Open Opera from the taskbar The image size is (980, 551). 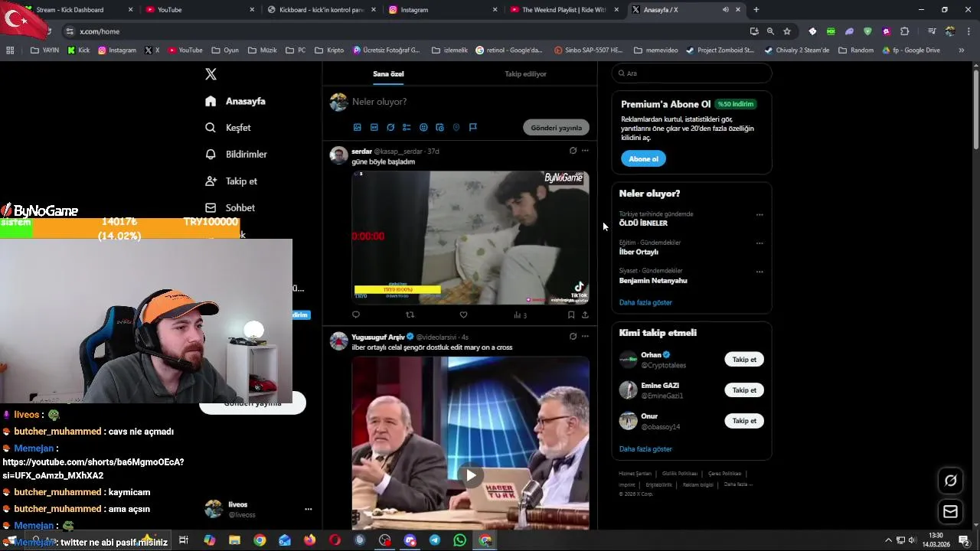(x=335, y=540)
